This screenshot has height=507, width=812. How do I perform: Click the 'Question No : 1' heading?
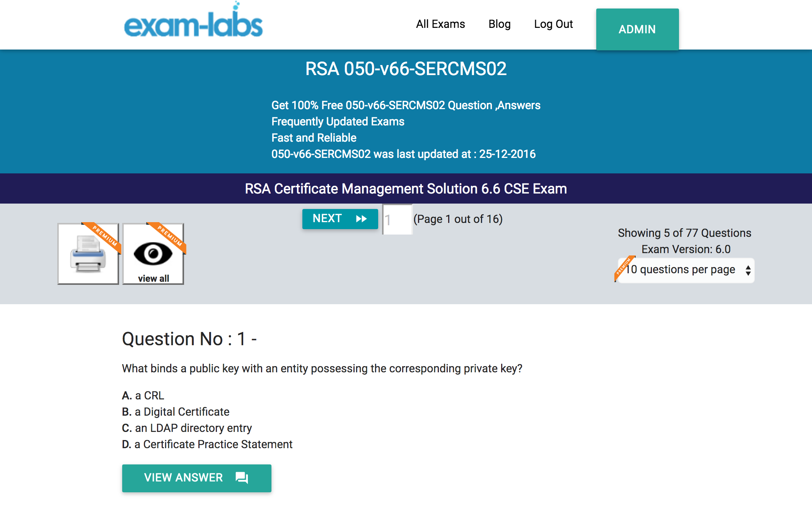click(189, 339)
